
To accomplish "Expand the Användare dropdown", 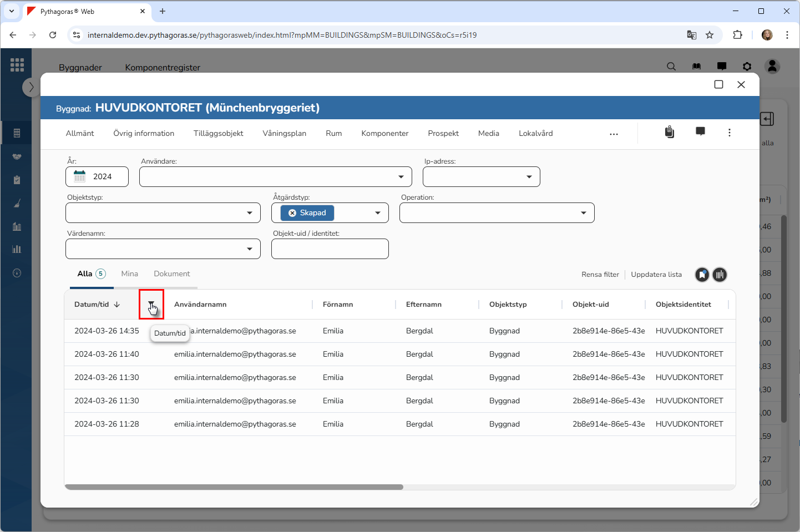I will click(401, 177).
